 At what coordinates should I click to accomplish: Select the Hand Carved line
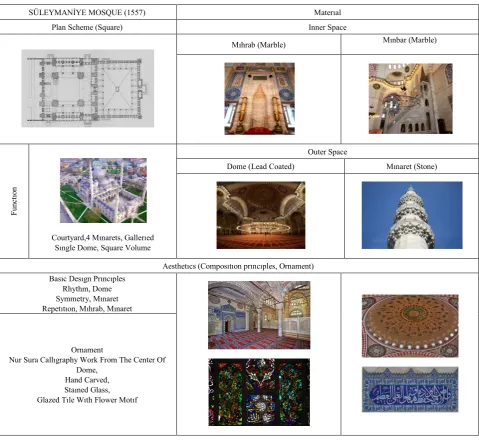click(87, 380)
